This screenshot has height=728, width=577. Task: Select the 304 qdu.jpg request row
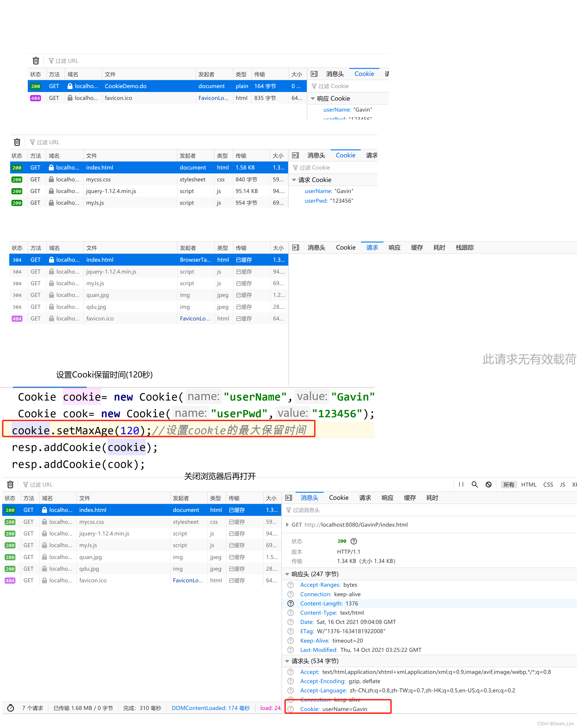coord(149,307)
